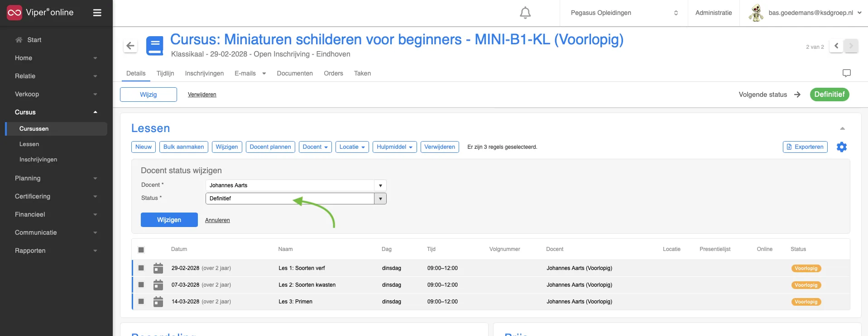The image size is (868, 336).
Task: Confirm with the blue Wijzigen button
Action: [169, 220]
